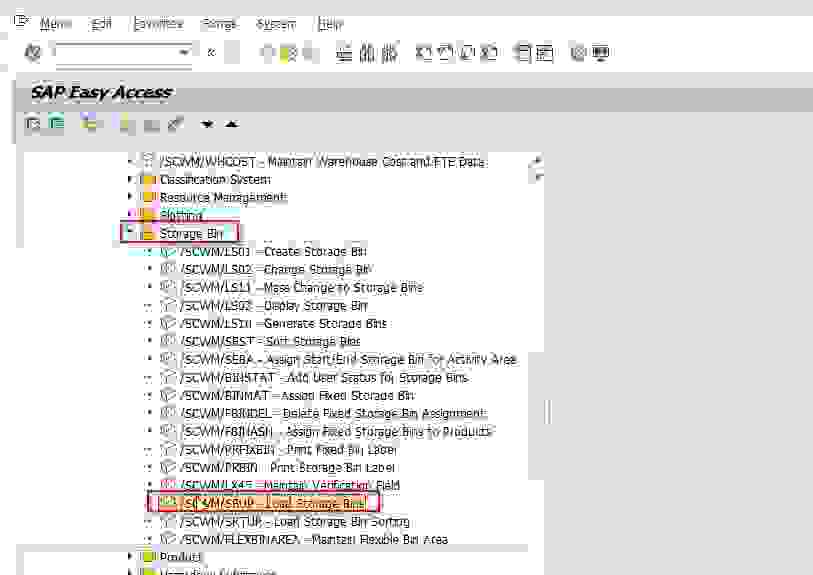Collapse the command field with double arrow
The image size is (813, 575).
pos(211,52)
